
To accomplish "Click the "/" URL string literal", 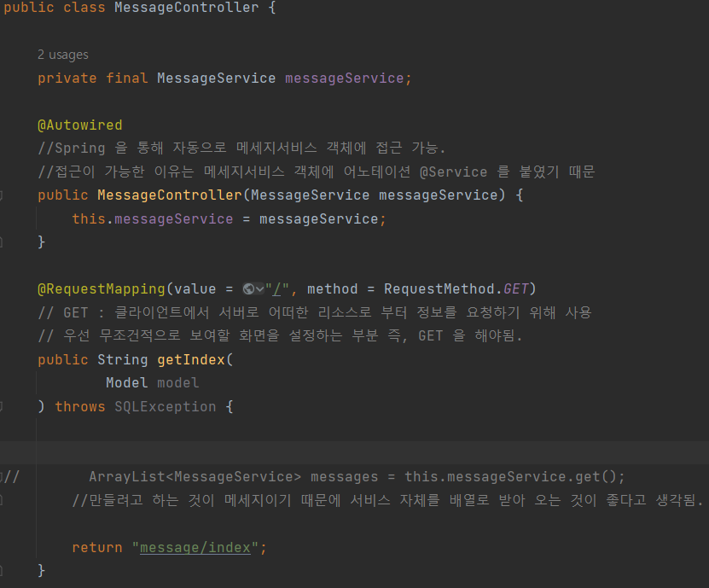I will (x=277, y=289).
